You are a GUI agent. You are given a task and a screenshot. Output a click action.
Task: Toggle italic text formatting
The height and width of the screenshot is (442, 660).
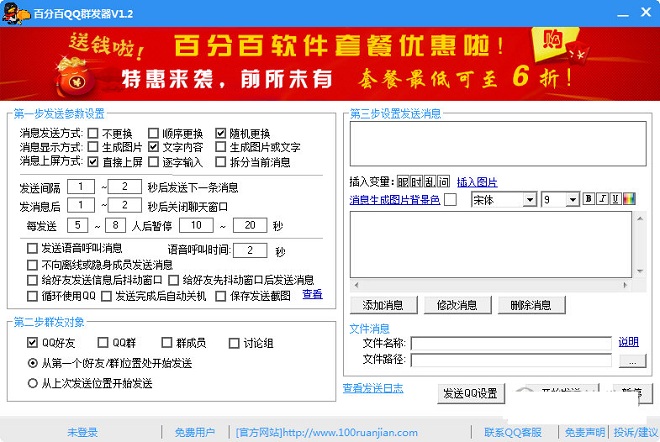click(x=602, y=199)
